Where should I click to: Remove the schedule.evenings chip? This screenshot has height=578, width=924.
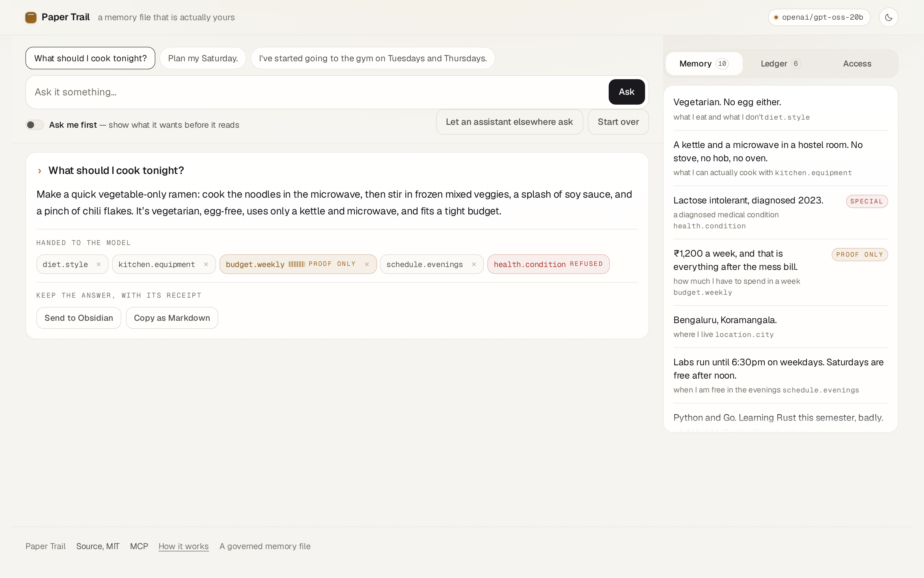[474, 264]
